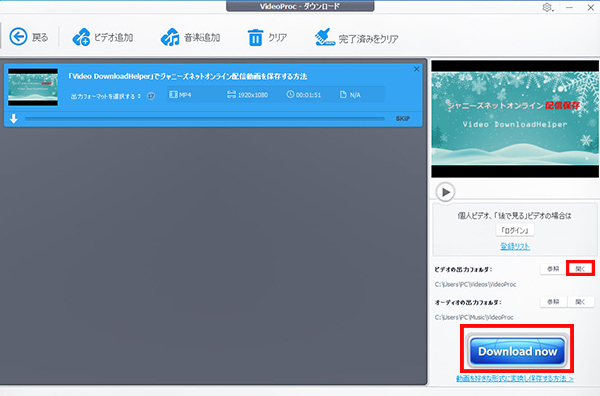Open settings gear in title bar

click(547, 7)
